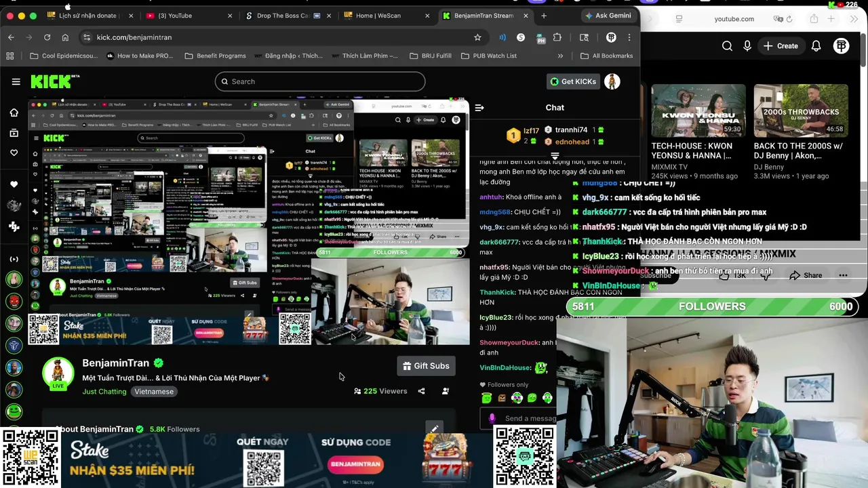Collapse the Chat panel
Screen dimensions: 868x488
click(x=479, y=107)
